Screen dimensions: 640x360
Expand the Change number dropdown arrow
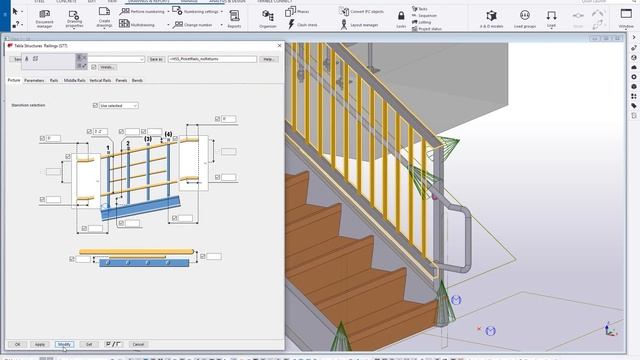222,25
